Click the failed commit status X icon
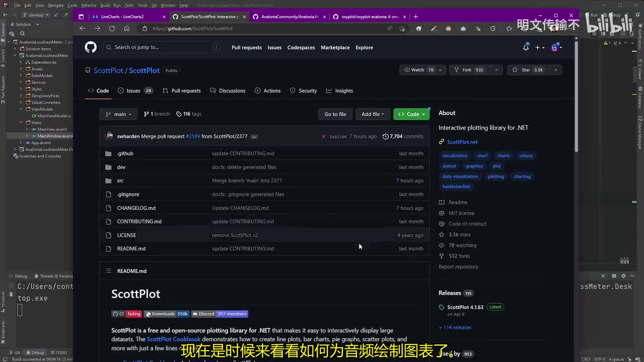 (x=324, y=136)
